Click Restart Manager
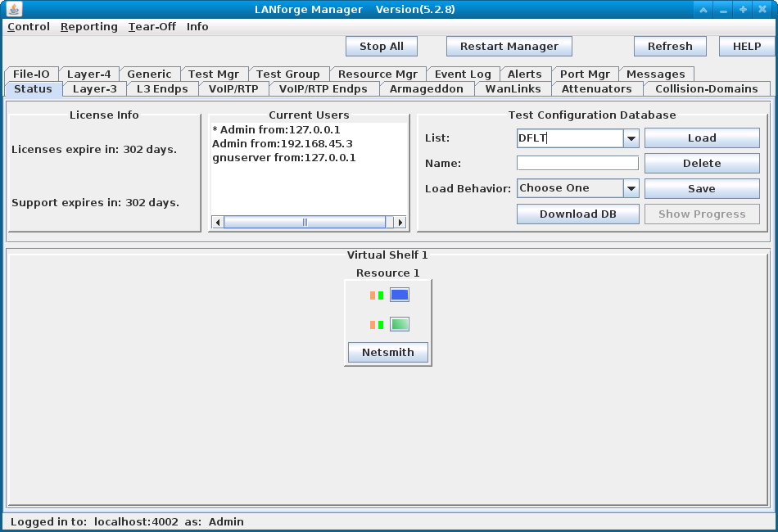This screenshot has width=778, height=532. [509, 46]
